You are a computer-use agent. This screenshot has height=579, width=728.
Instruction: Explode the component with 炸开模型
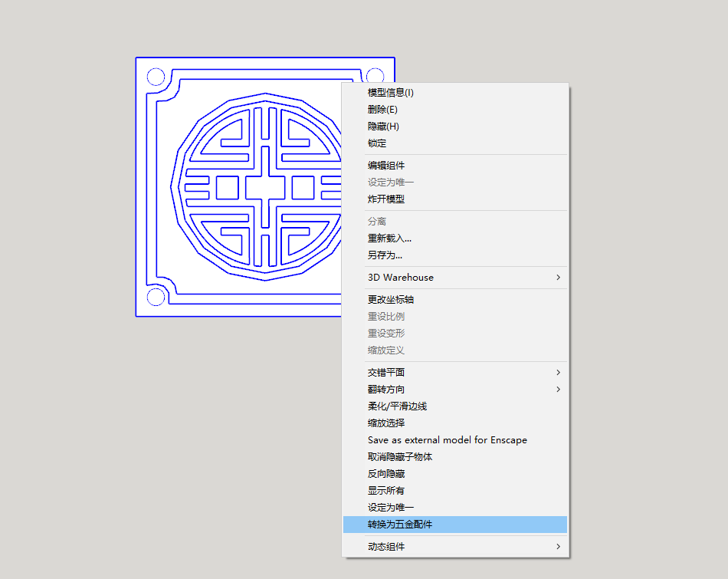tap(386, 199)
